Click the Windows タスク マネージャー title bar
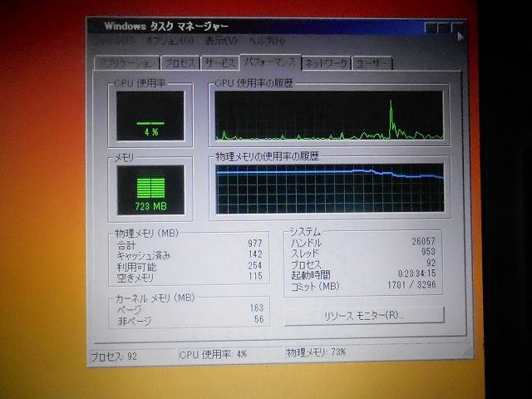The image size is (532, 399). 254,26
